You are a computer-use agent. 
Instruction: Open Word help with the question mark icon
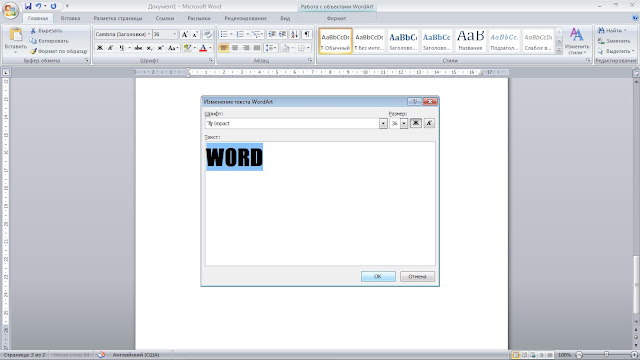(x=635, y=18)
